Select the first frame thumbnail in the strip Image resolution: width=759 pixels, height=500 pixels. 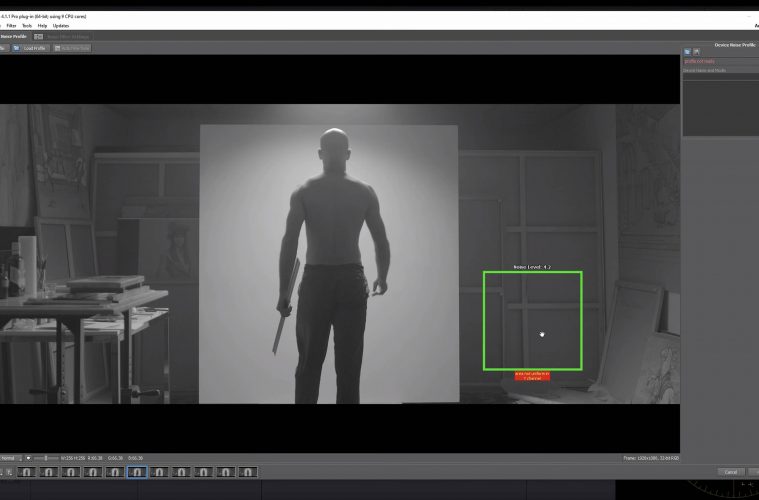pyautogui.click(x=27, y=471)
